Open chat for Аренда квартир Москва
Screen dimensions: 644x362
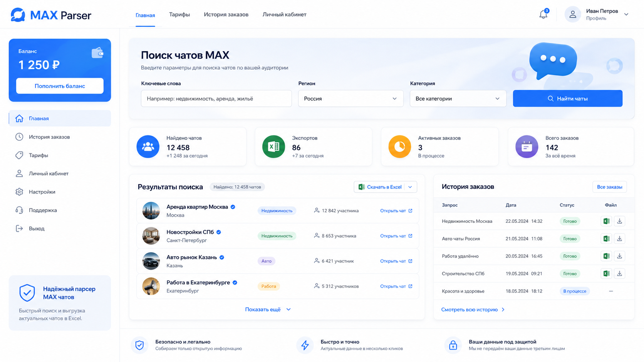pyautogui.click(x=396, y=211)
